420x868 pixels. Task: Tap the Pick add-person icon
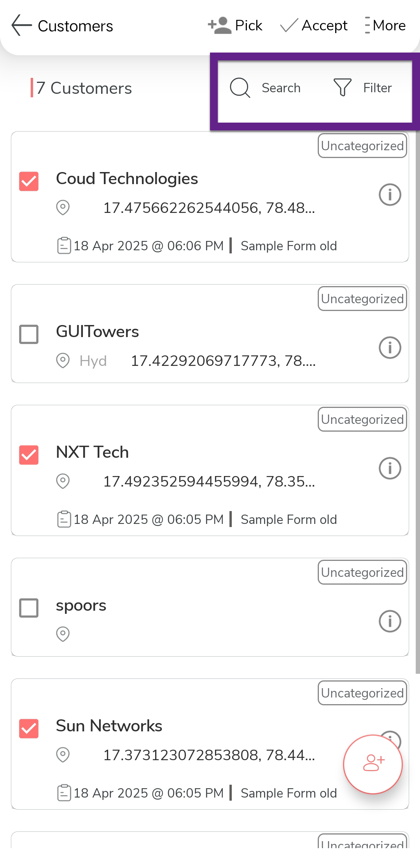click(220, 26)
